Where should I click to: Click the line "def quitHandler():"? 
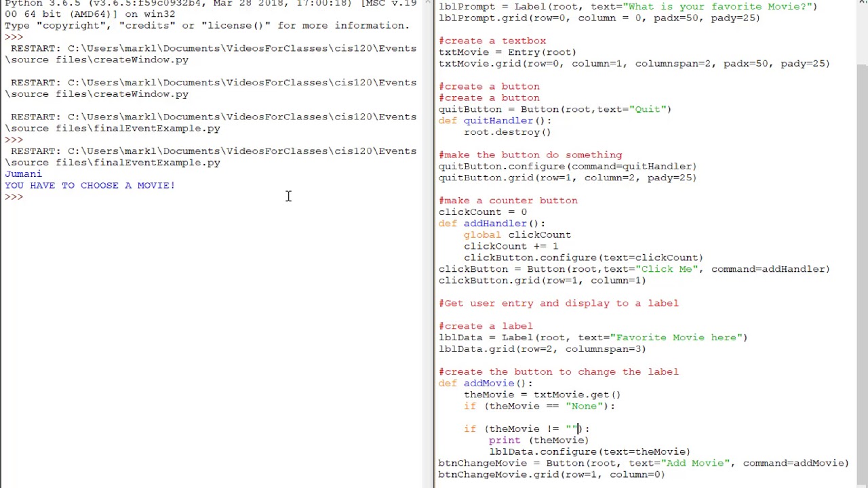coord(495,121)
